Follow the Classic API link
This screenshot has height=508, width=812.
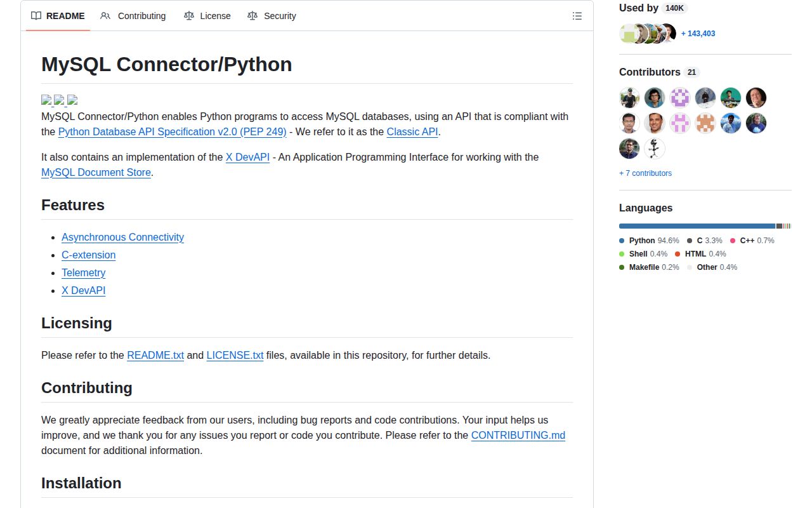tap(412, 131)
